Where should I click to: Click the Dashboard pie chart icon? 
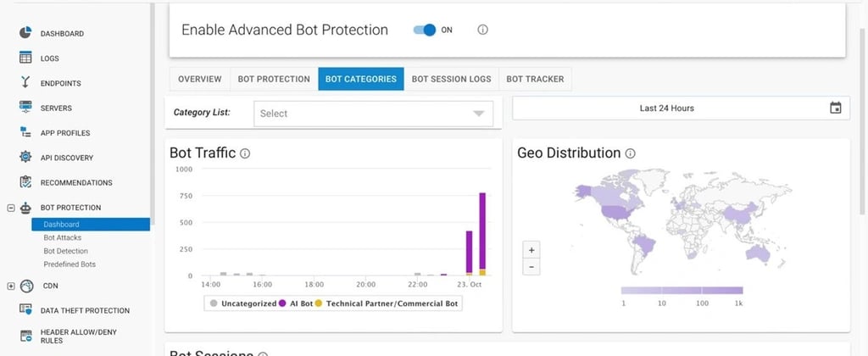click(x=25, y=33)
